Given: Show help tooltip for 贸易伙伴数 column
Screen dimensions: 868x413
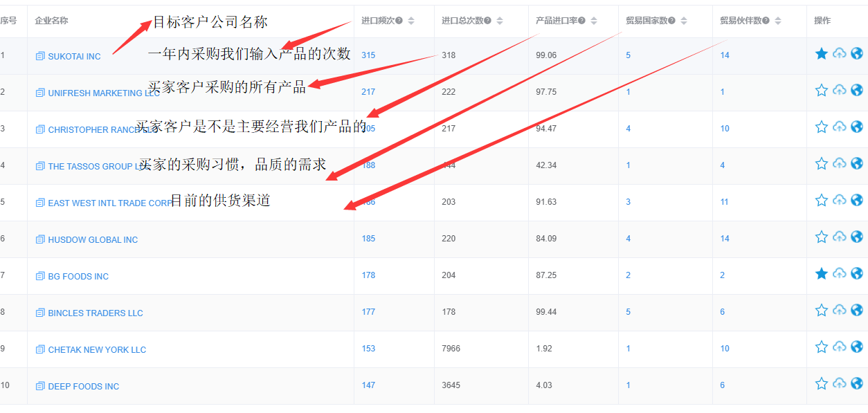Looking at the screenshot, I should tap(766, 21).
